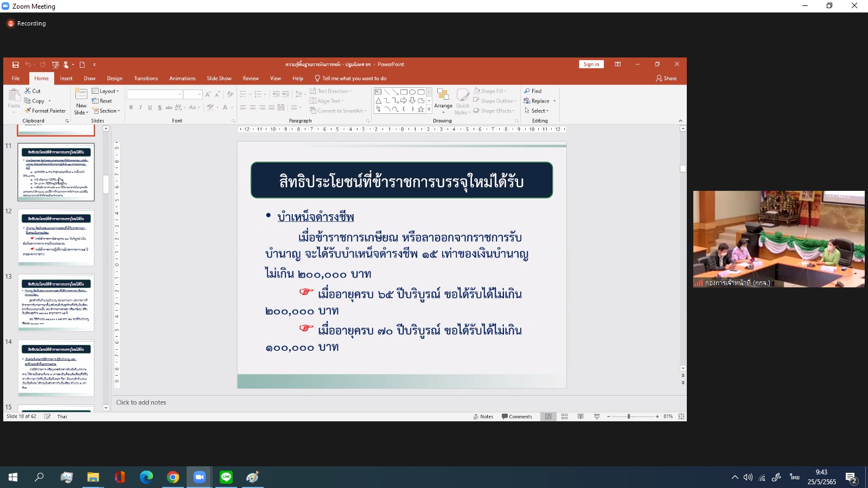Open the Section dropdown menu

[106, 111]
